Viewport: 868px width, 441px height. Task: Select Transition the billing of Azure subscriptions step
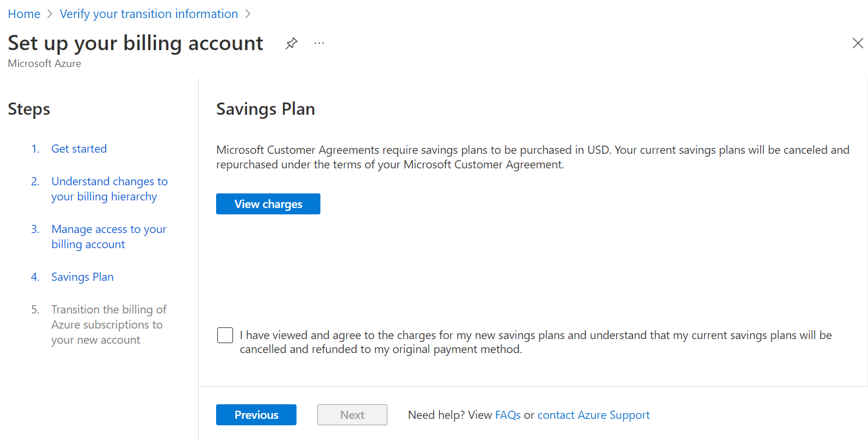[108, 324]
